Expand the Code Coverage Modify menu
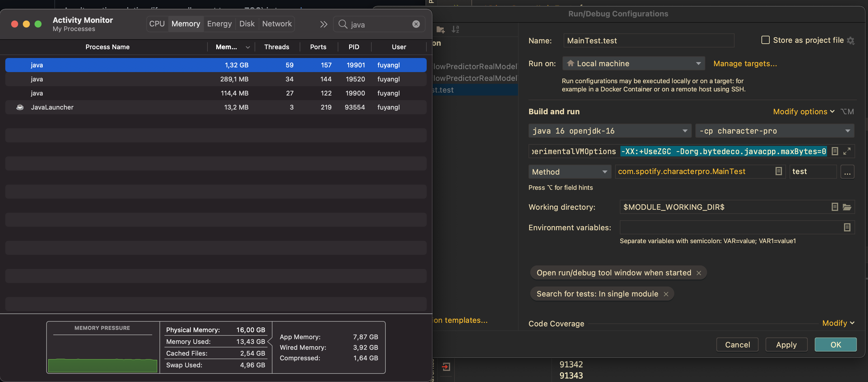The image size is (868, 382). [x=838, y=323]
